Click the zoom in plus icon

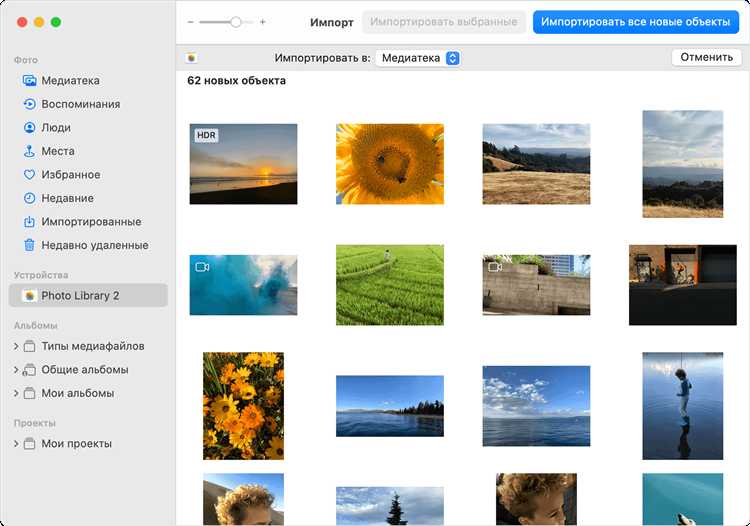pos(263,22)
